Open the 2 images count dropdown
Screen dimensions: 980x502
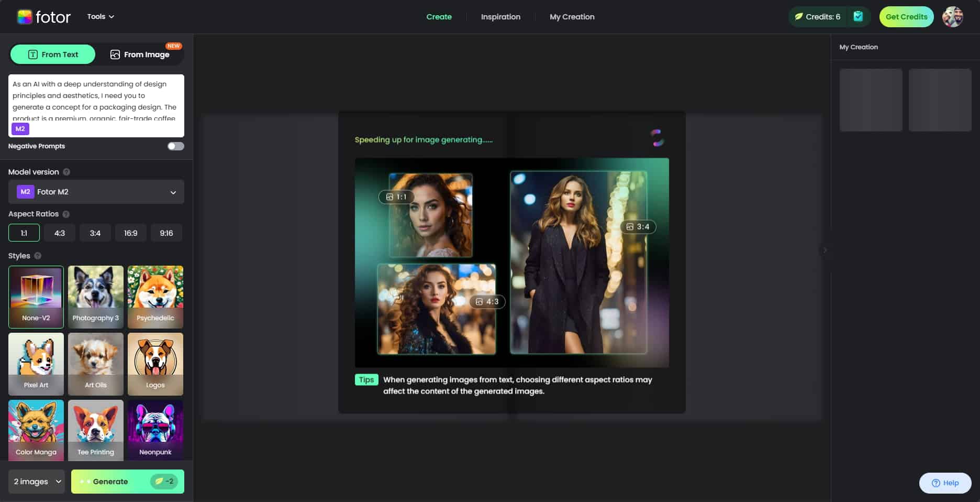[36, 481]
